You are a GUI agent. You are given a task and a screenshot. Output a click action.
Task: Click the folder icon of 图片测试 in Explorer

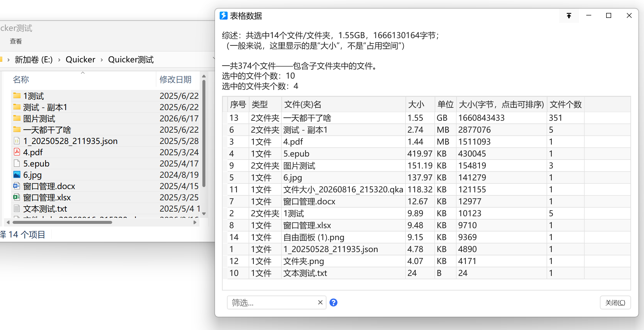[x=17, y=118]
